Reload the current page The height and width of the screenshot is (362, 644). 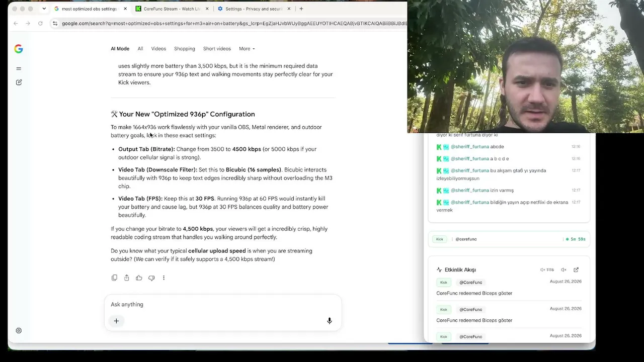[x=40, y=23]
